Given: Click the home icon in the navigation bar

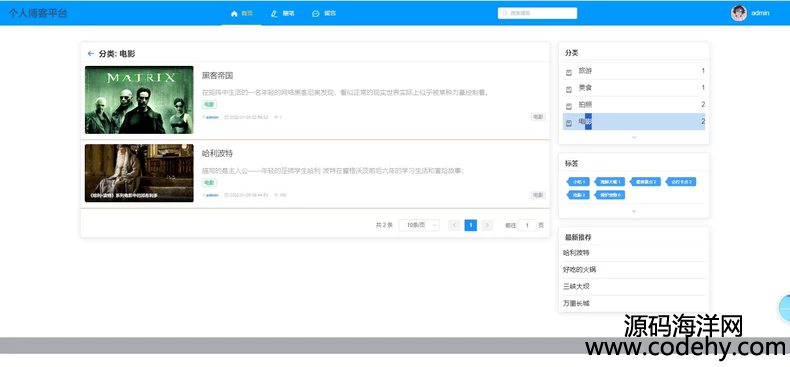Looking at the screenshot, I should pyautogui.click(x=234, y=14).
